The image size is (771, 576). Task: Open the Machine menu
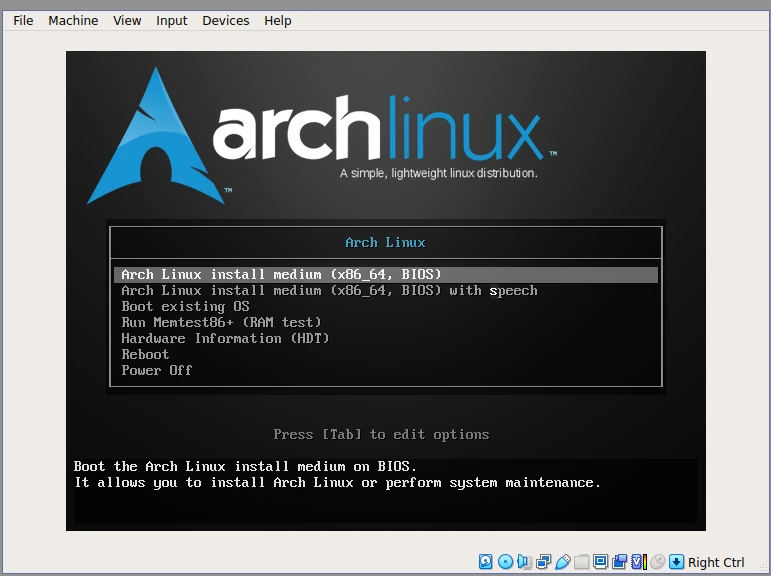pos(73,20)
